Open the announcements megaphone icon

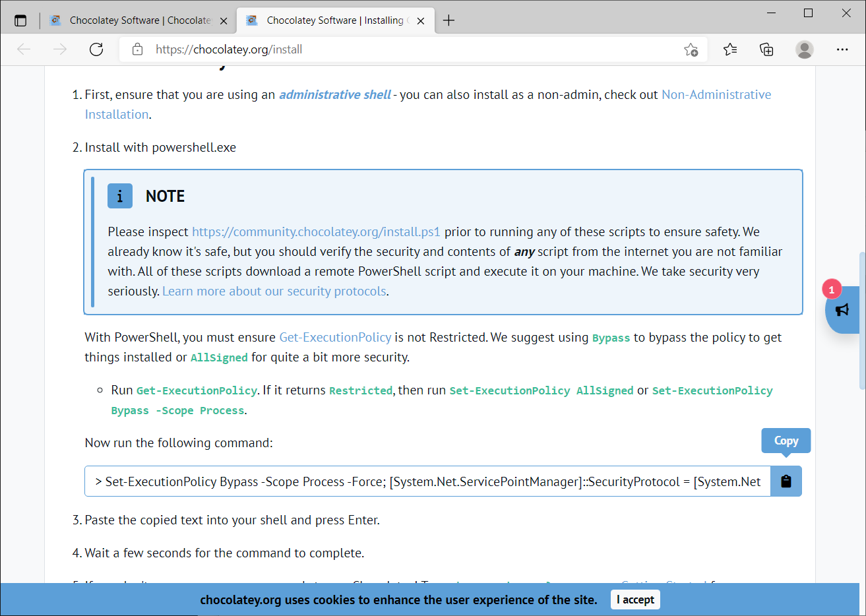(x=842, y=310)
